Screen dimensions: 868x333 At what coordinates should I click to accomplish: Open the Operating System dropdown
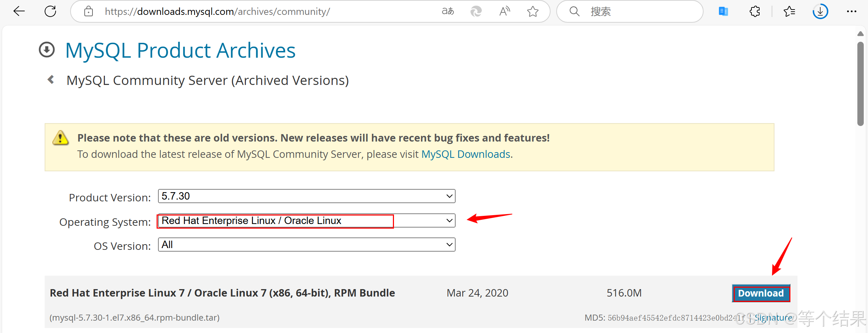306,220
